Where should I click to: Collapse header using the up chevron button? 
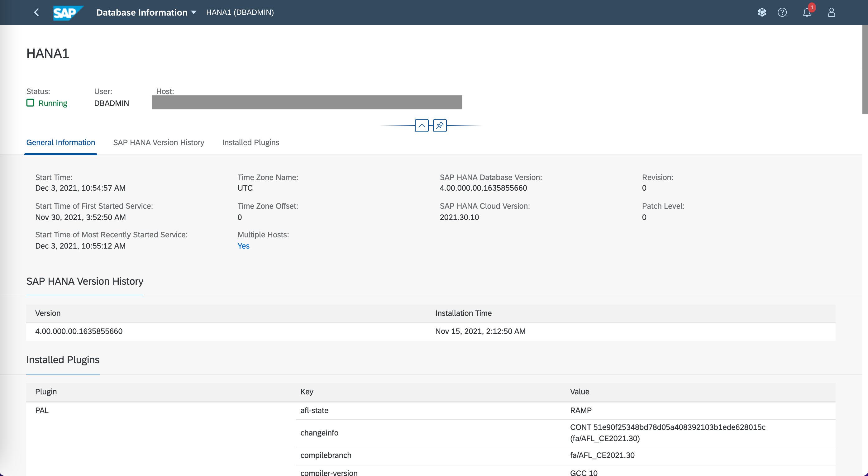422,125
